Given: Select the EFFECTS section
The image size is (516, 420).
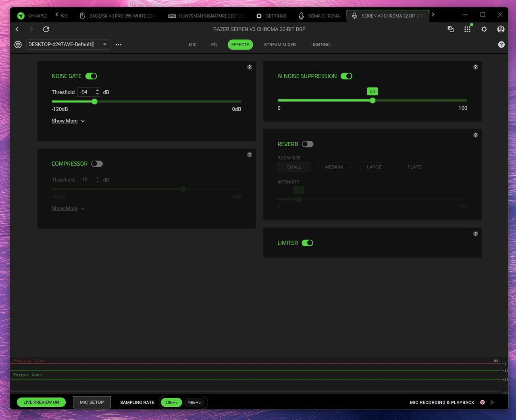Looking at the screenshot, I should 240,45.
